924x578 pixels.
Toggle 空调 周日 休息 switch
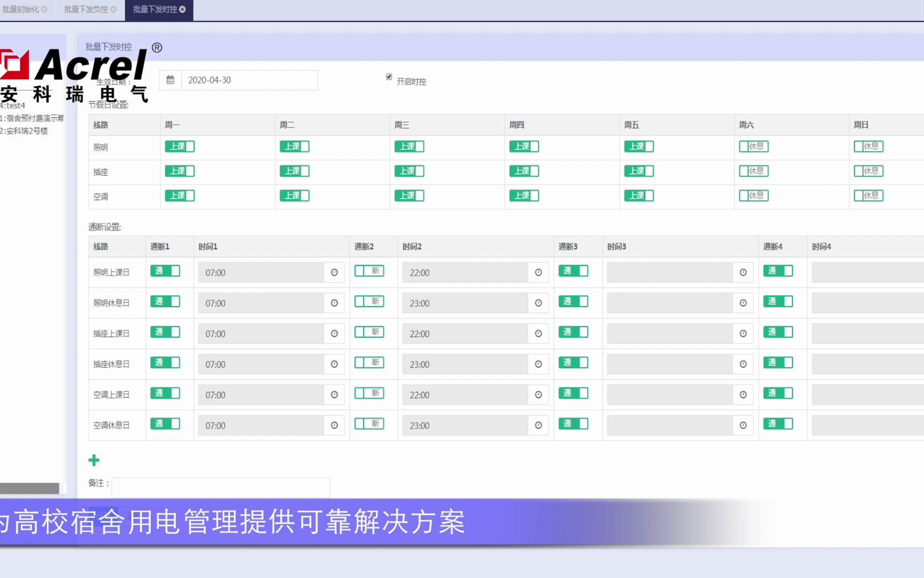point(869,195)
